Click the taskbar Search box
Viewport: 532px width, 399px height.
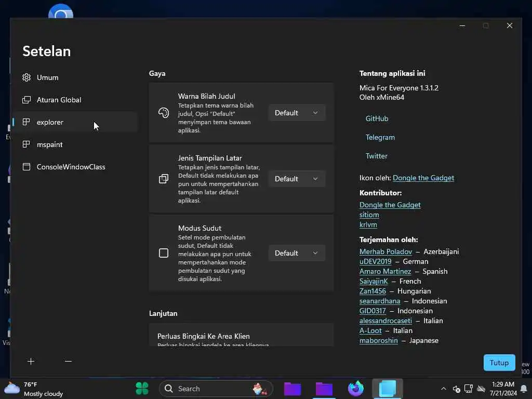(x=216, y=389)
